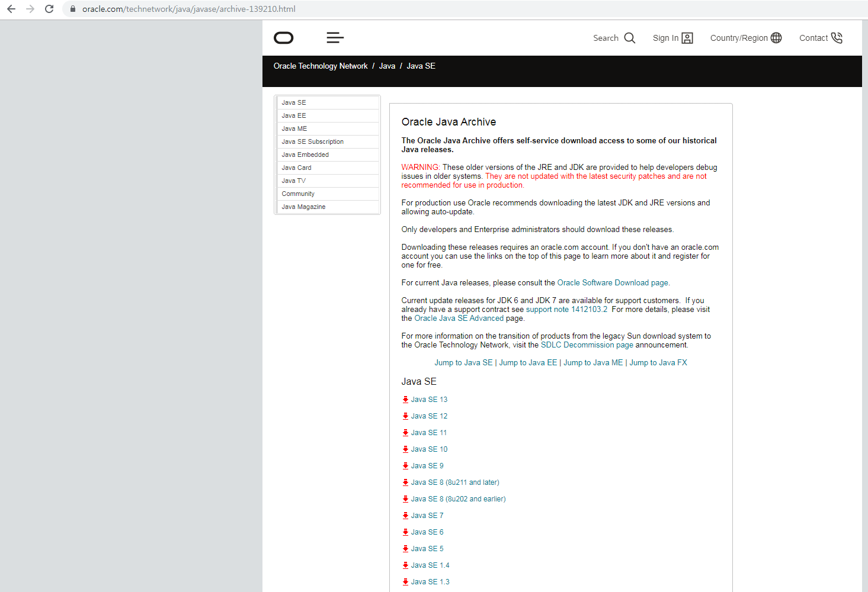The image size is (868, 592).
Task: Open Java SE 9 archive link
Action: (x=427, y=466)
